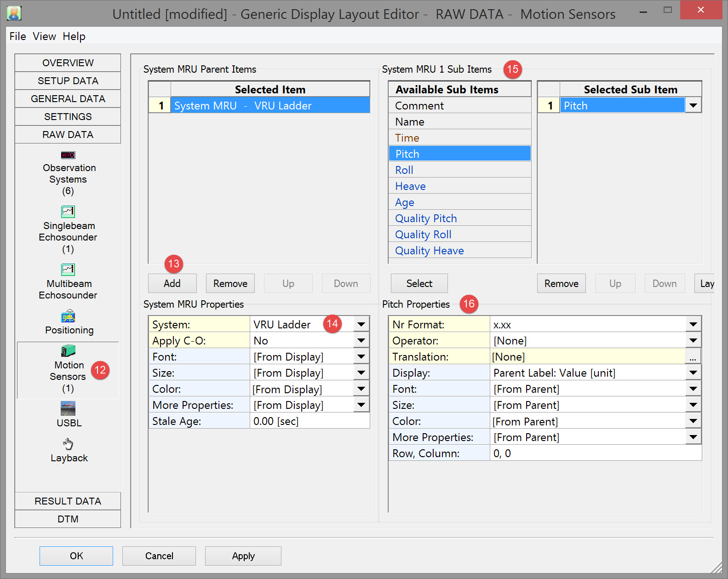This screenshot has height=579, width=728.
Task: Select the Layback hand icon
Action: [x=68, y=444]
